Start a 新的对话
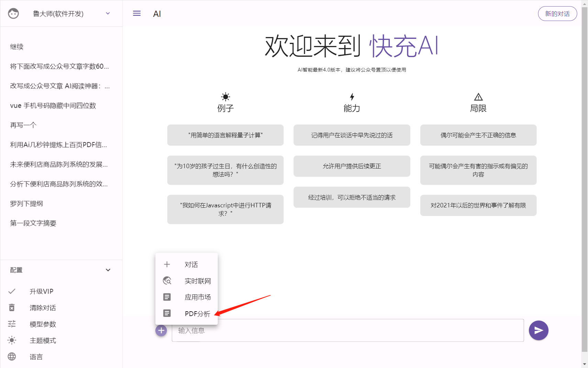The image size is (588, 368). point(557,14)
